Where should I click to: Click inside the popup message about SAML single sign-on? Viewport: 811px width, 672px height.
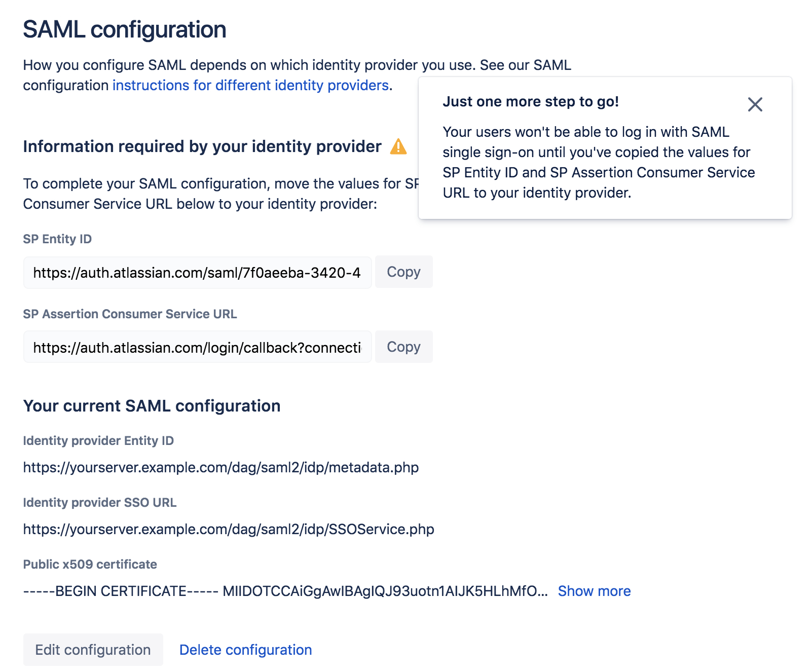tap(598, 162)
